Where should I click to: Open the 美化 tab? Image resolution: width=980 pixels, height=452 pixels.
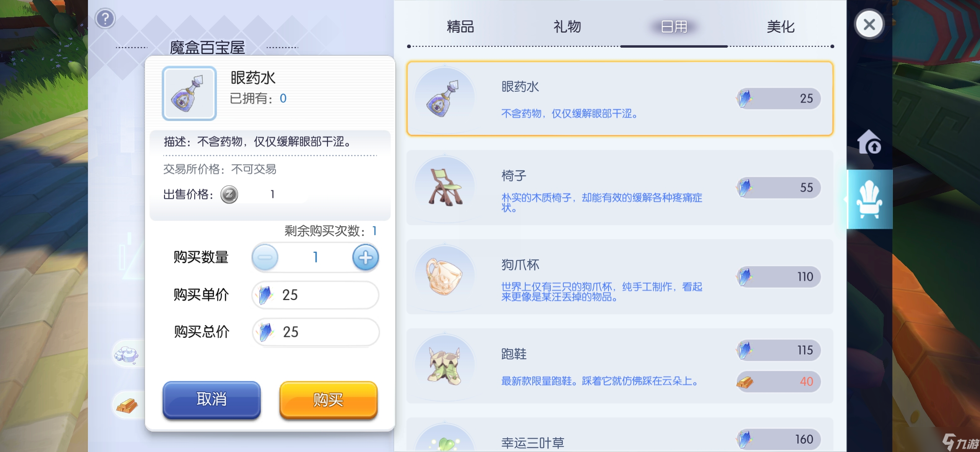click(781, 27)
